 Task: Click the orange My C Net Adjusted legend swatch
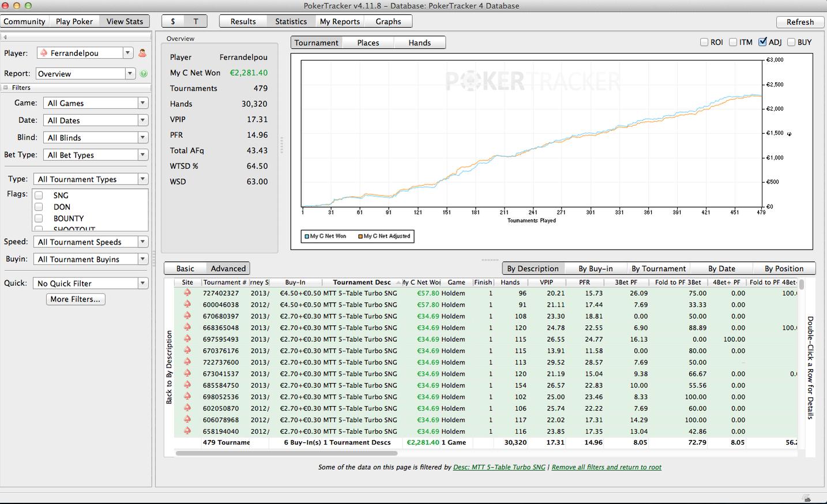(x=360, y=236)
